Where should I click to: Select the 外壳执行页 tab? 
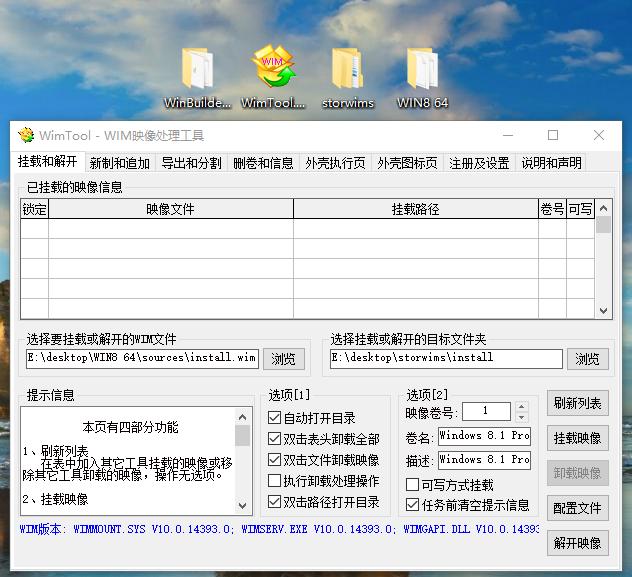(x=335, y=163)
